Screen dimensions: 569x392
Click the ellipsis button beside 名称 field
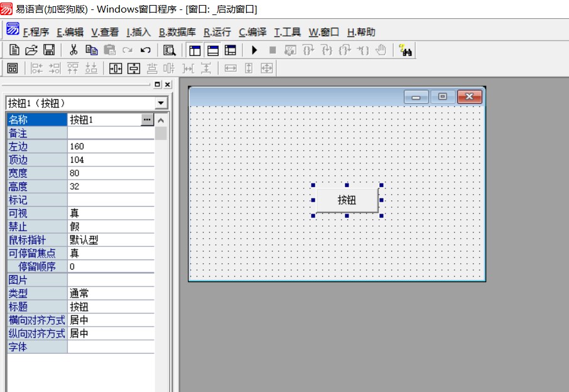[147, 119]
